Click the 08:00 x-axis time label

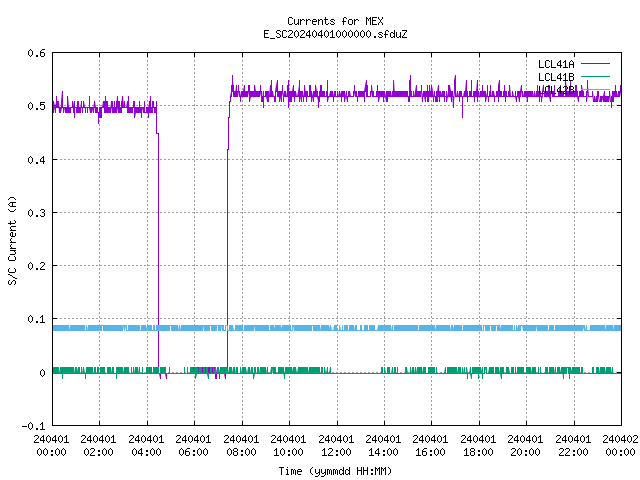(241, 452)
